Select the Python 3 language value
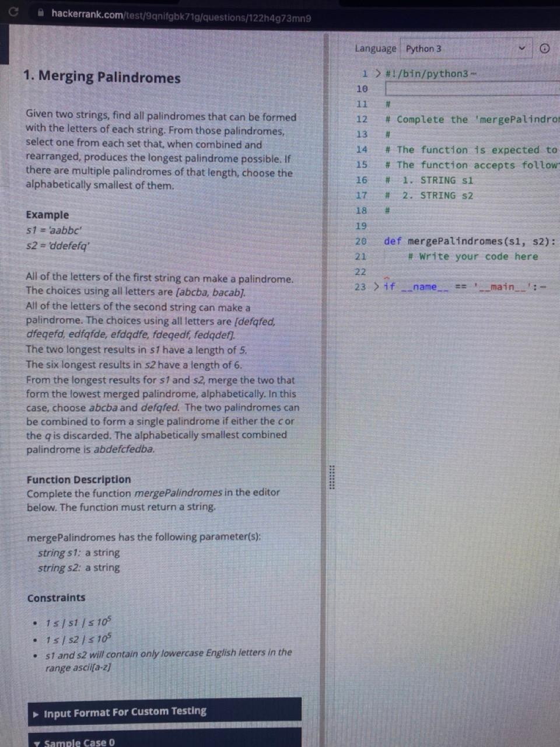Viewport: 560px width, 747px height. [x=424, y=48]
